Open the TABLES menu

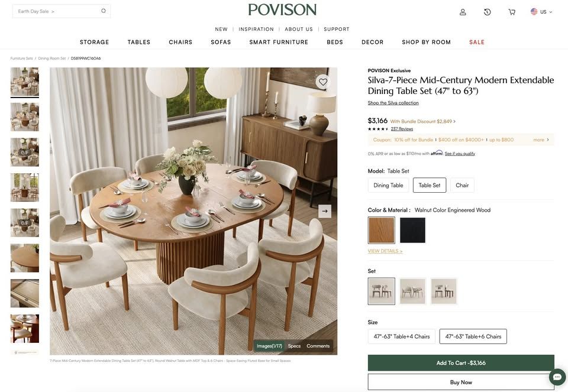pos(138,42)
